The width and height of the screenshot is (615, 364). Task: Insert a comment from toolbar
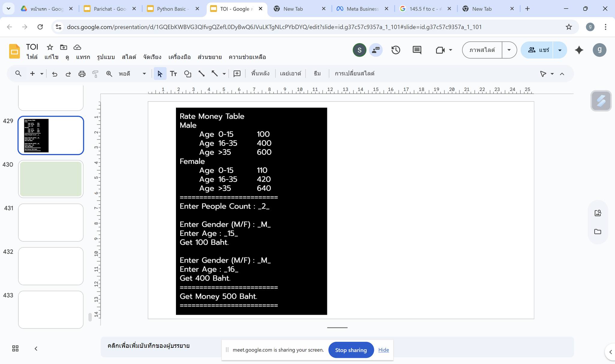pos(237,74)
